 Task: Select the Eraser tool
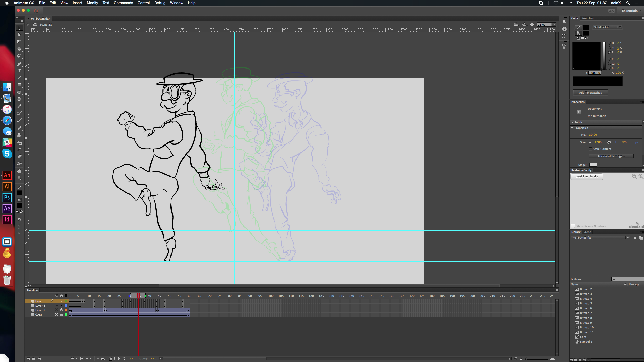[x=19, y=156]
